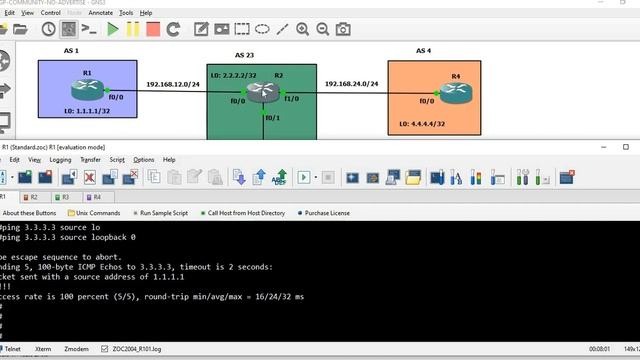640x360 pixels.
Task: Click ZOC download blue down-arrow icon
Action: tap(239, 178)
